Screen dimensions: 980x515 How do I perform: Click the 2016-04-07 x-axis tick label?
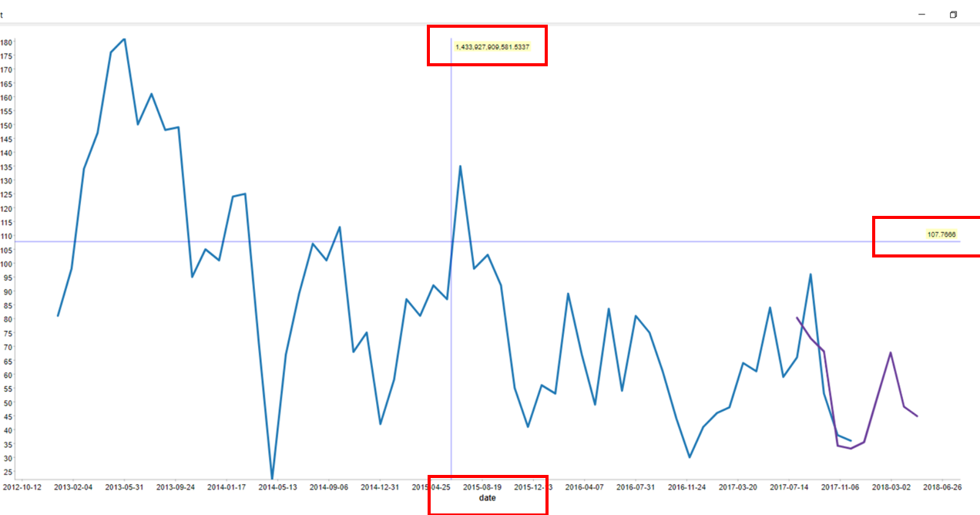pyautogui.click(x=585, y=487)
